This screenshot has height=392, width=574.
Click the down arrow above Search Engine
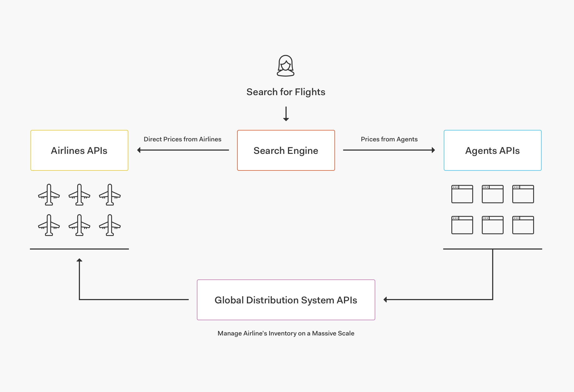(x=286, y=114)
